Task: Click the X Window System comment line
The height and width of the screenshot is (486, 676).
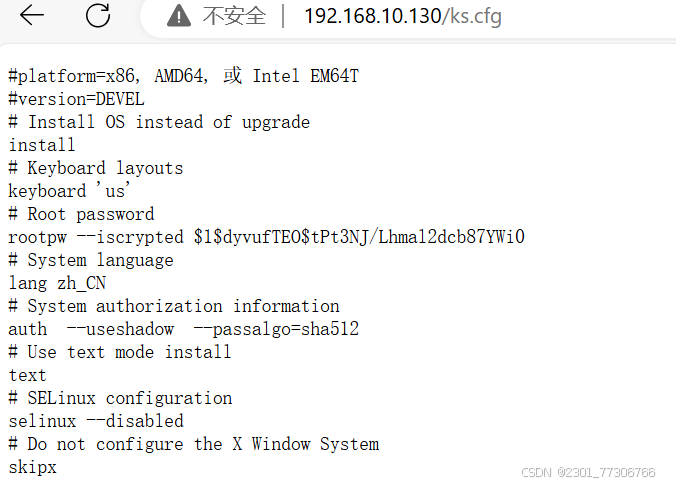Action: [x=194, y=444]
